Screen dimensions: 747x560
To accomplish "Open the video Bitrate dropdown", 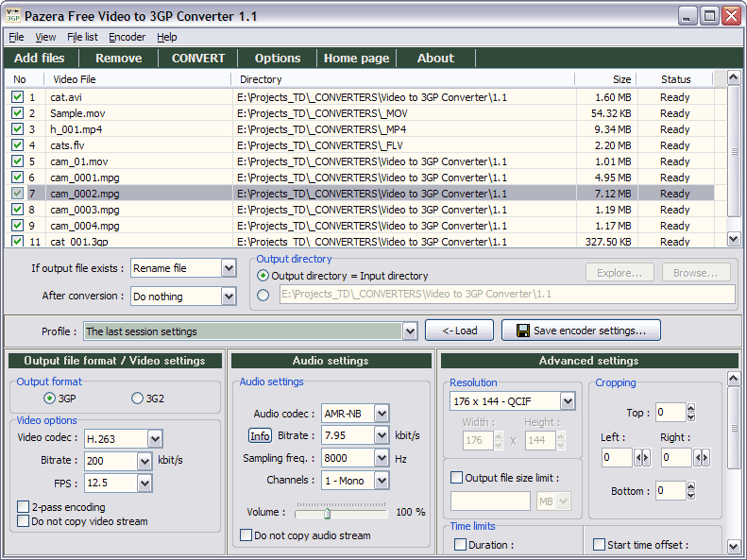I will tap(144, 461).
